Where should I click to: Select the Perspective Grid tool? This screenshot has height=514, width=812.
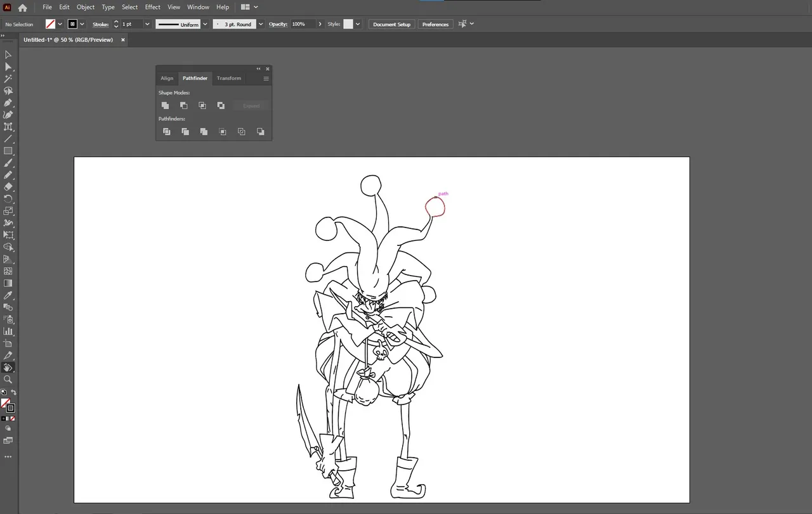[8, 259]
